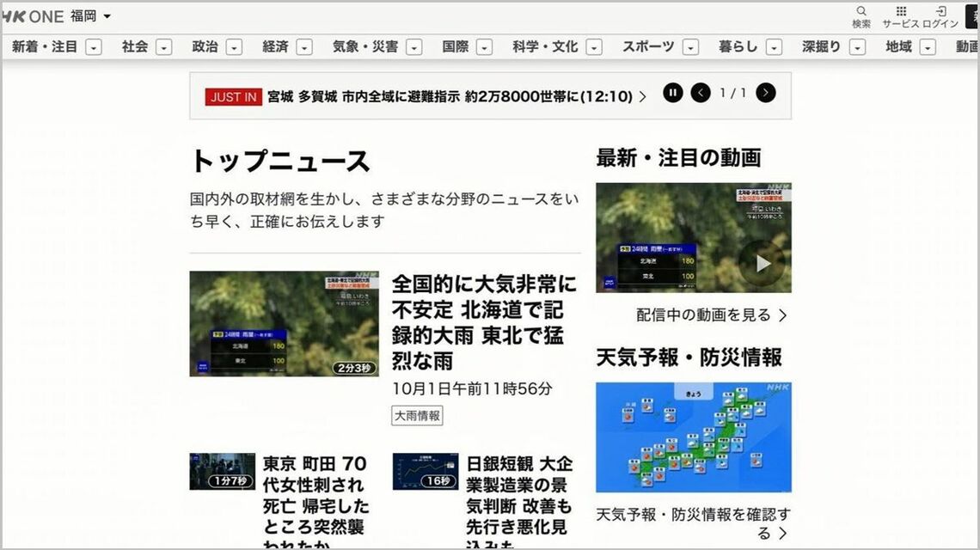Open the 大雨情報 tag button

pyautogui.click(x=417, y=416)
